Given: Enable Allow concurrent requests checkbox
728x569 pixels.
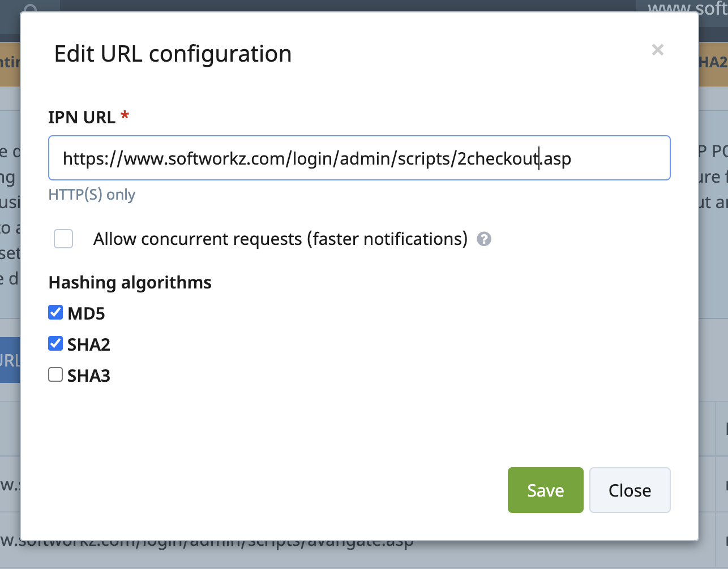Looking at the screenshot, I should coord(63,239).
